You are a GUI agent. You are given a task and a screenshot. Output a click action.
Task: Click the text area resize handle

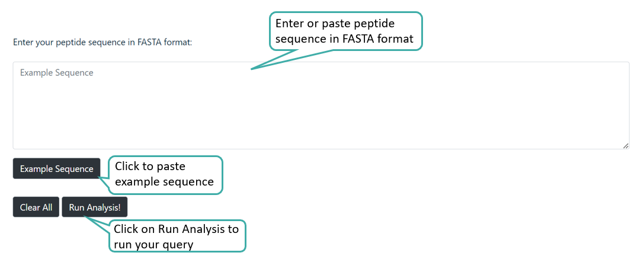coord(625,145)
